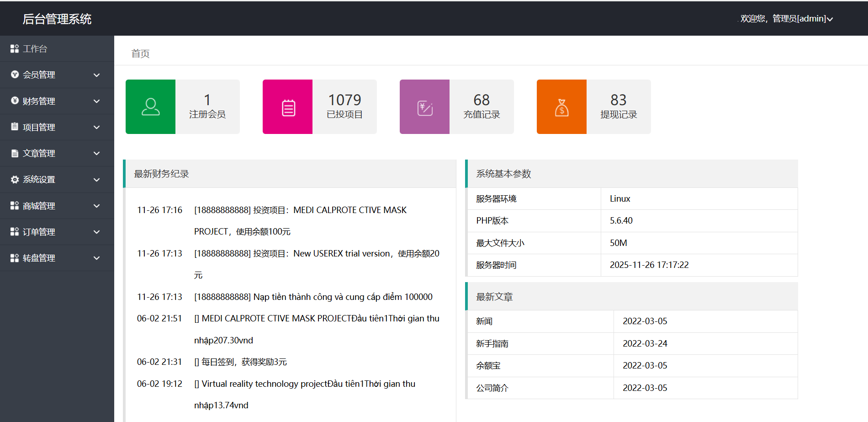
Task: Open the 新手指南 article link
Action: pos(492,344)
